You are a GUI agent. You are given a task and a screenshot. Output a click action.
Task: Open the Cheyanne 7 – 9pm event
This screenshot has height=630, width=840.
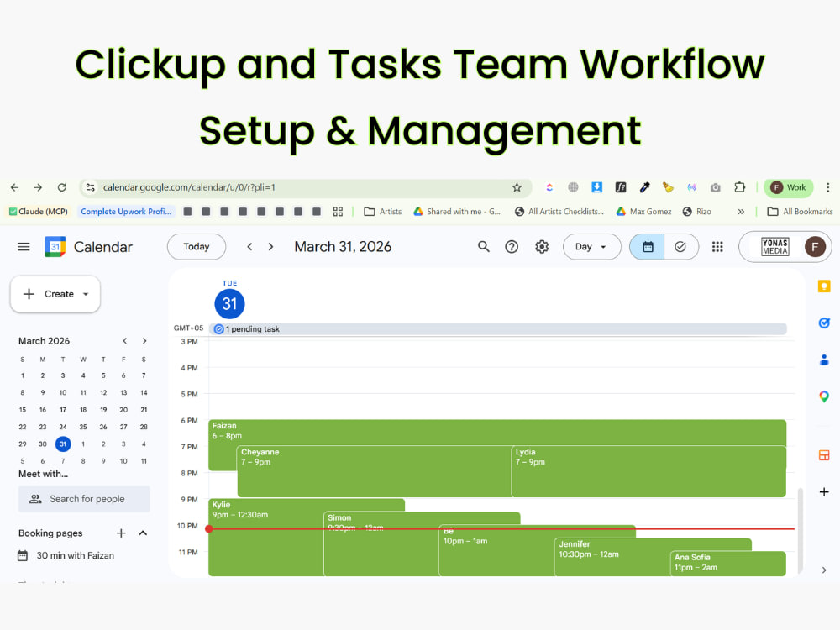pyautogui.click(x=374, y=471)
